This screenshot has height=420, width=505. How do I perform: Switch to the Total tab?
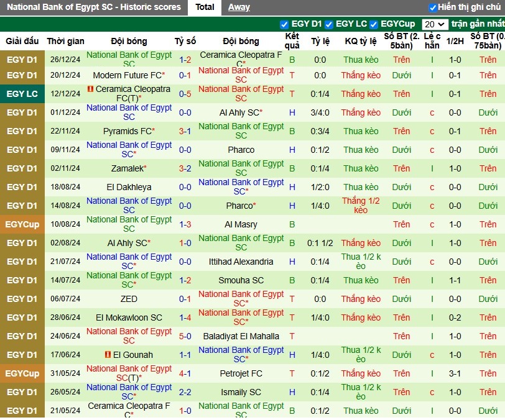pos(205,7)
